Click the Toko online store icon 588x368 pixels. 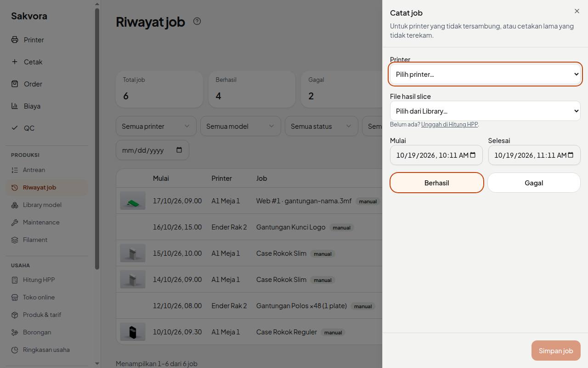coord(15,297)
